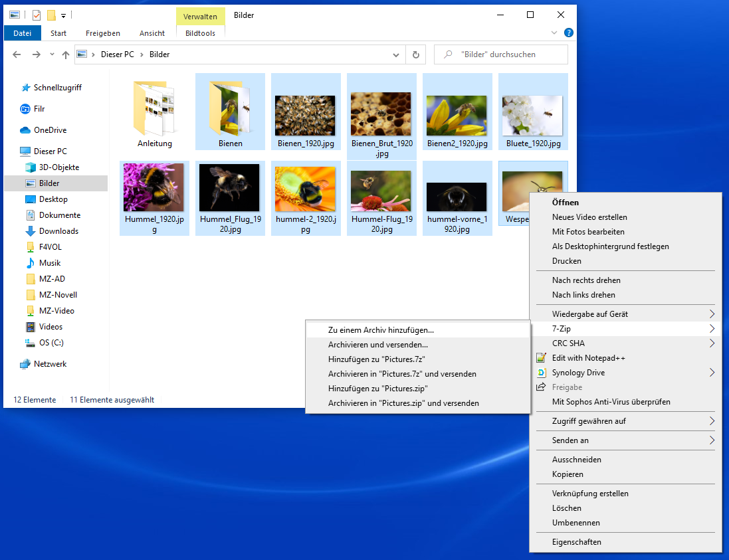Click Eigenschaften in the context menu
729x560 pixels.
tap(576, 542)
